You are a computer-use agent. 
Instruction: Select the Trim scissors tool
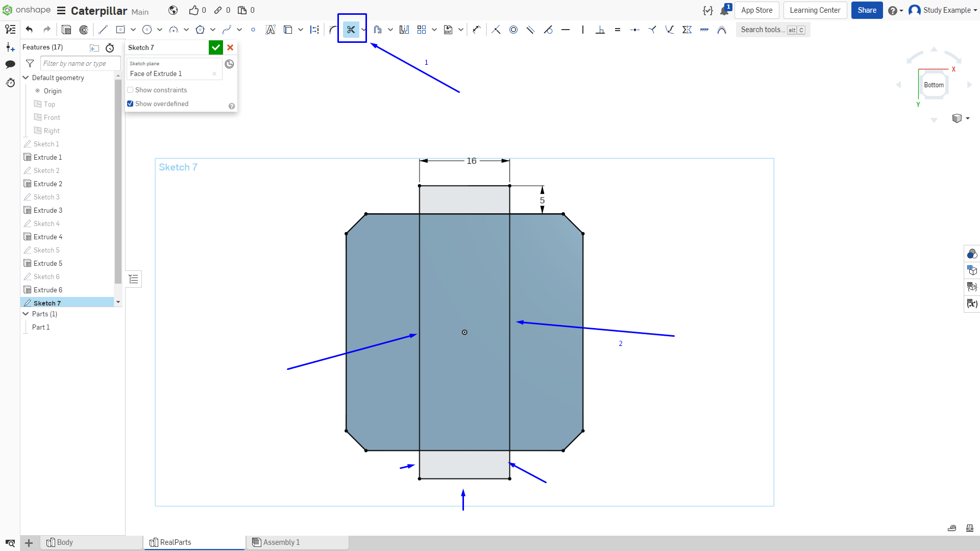coord(351,30)
